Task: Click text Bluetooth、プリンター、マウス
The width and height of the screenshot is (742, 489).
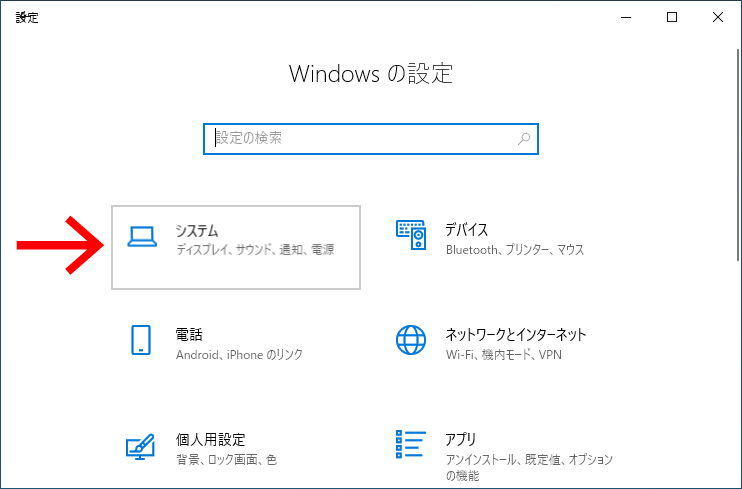Action: (x=515, y=249)
